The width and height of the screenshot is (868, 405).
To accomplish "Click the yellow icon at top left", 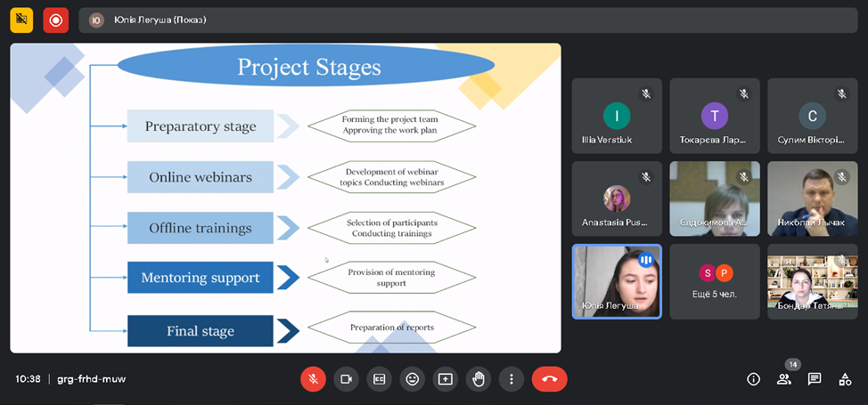I will pos(21,20).
